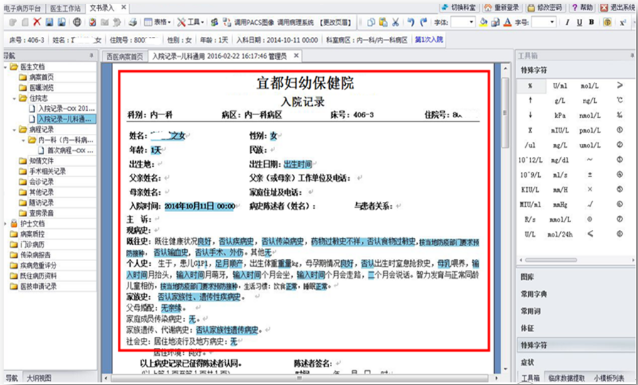The image size is (638, 385).
Task: Click the copy icon in editing toolbar
Action: coord(371,22)
